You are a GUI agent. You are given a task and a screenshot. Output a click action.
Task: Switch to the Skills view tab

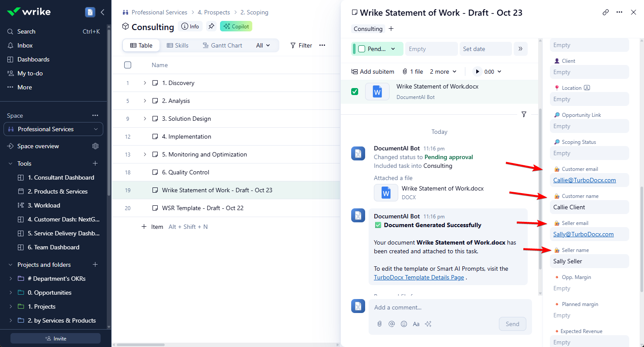pyautogui.click(x=178, y=45)
